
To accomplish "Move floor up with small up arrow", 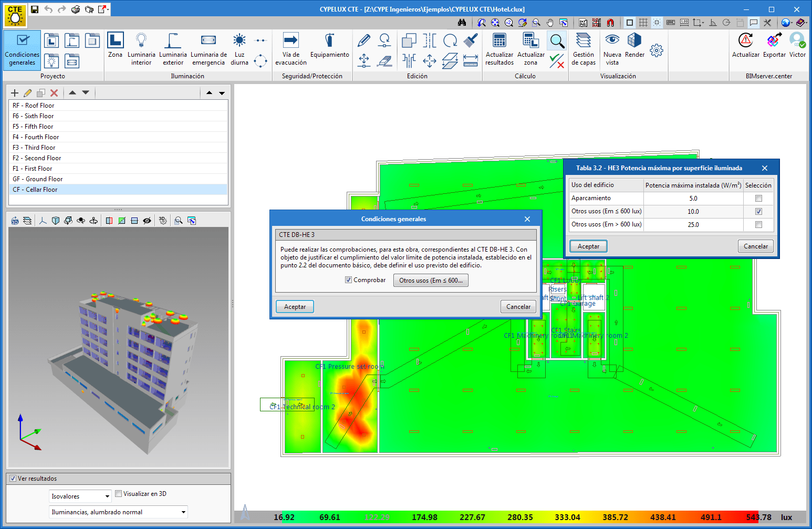I will click(x=72, y=93).
